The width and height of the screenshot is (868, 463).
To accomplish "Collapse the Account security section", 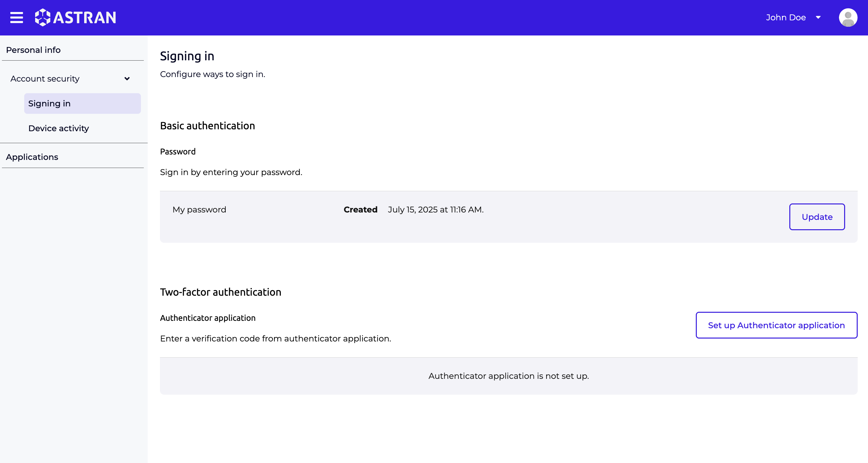I will coord(127,79).
